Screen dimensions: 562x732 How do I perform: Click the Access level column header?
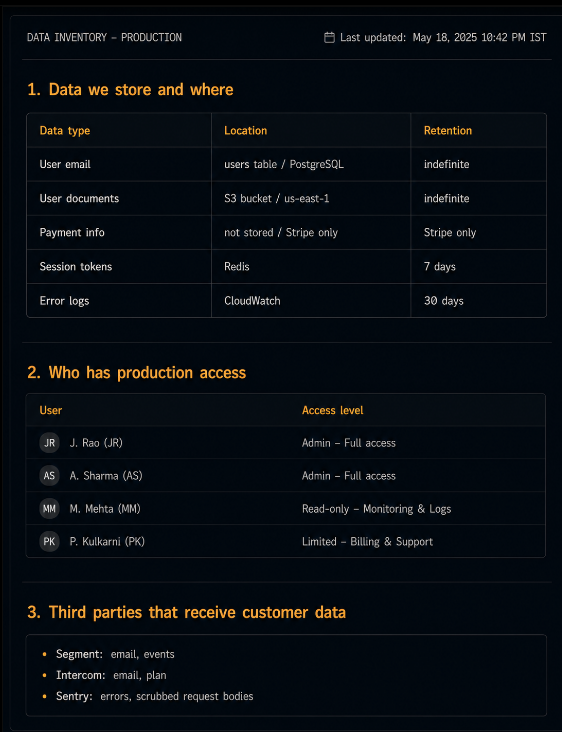point(332,410)
